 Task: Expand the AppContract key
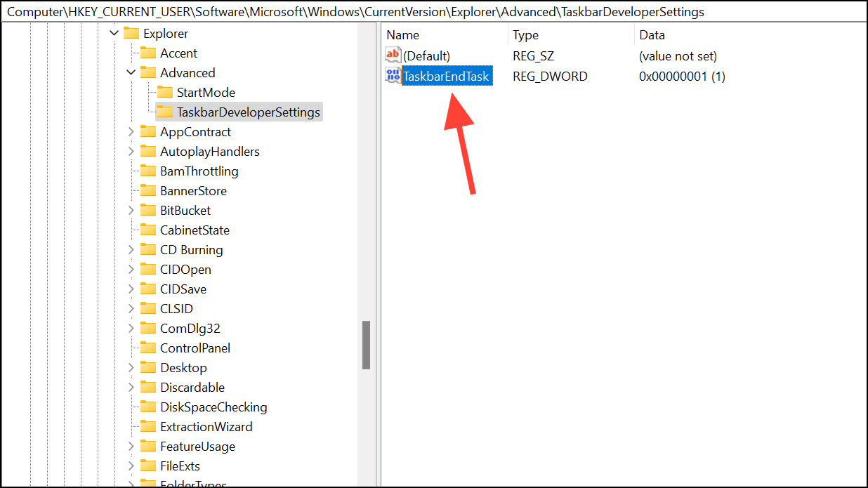(131, 131)
